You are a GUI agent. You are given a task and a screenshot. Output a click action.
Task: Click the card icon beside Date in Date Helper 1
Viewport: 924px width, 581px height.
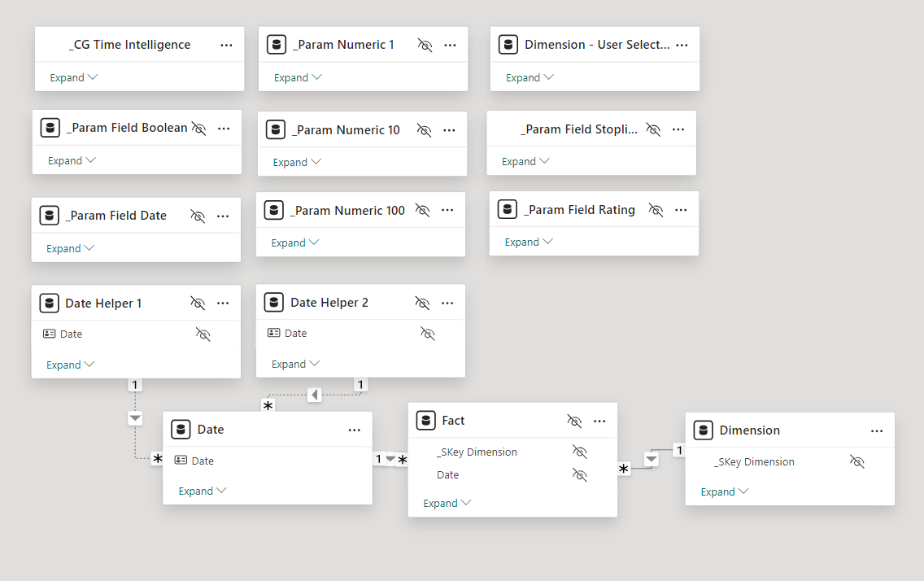pos(49,334)
